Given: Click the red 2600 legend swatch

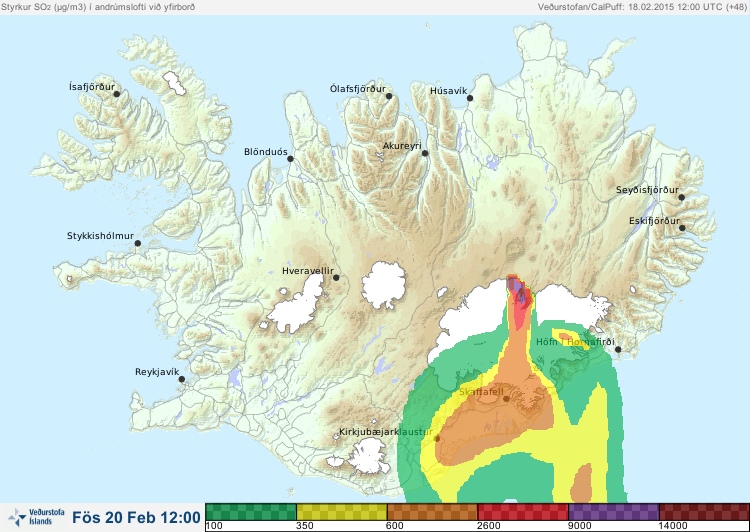Looking at the screenshot, I should [x=523, y=512].
